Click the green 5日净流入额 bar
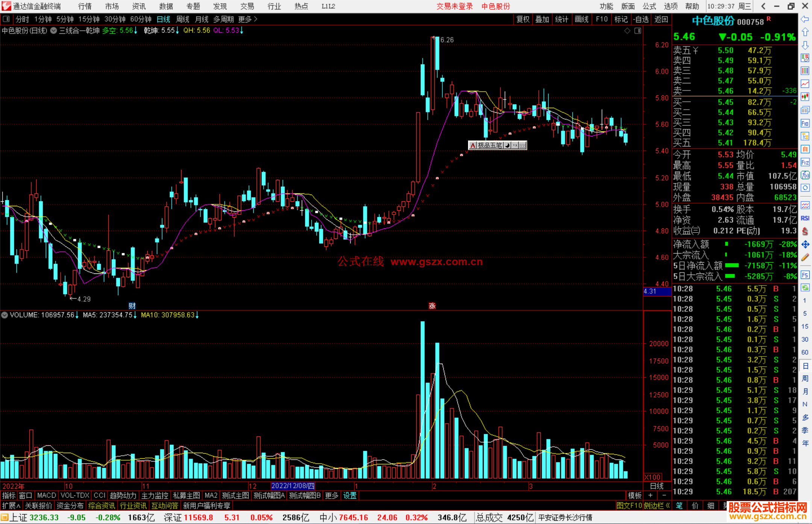 732,266
